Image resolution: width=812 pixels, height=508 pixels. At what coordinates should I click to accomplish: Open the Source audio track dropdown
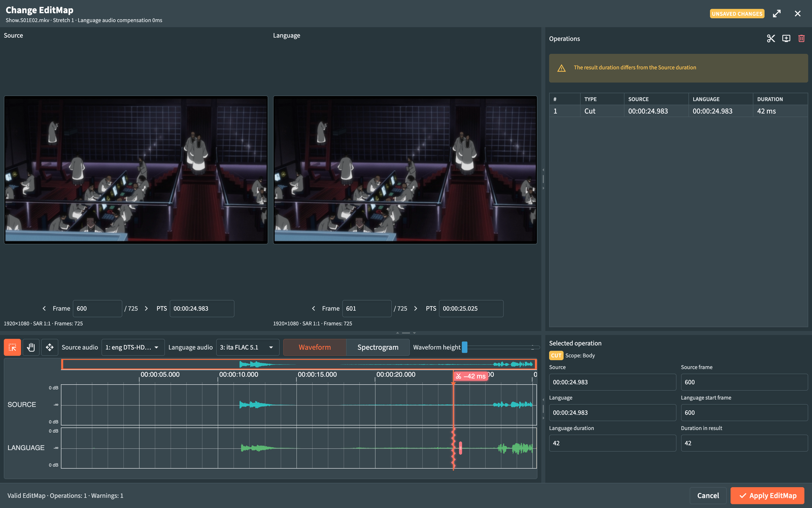coord(133,347)
